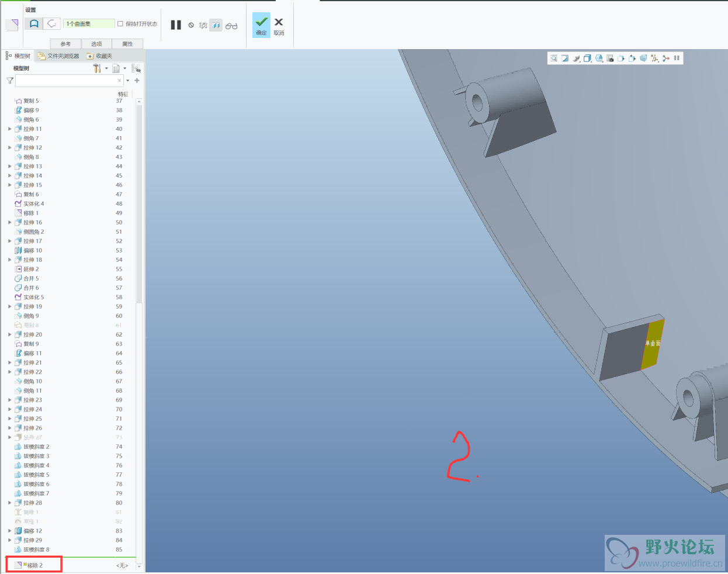
Task: Open Display Style cube icon
Action: (588, 58)
